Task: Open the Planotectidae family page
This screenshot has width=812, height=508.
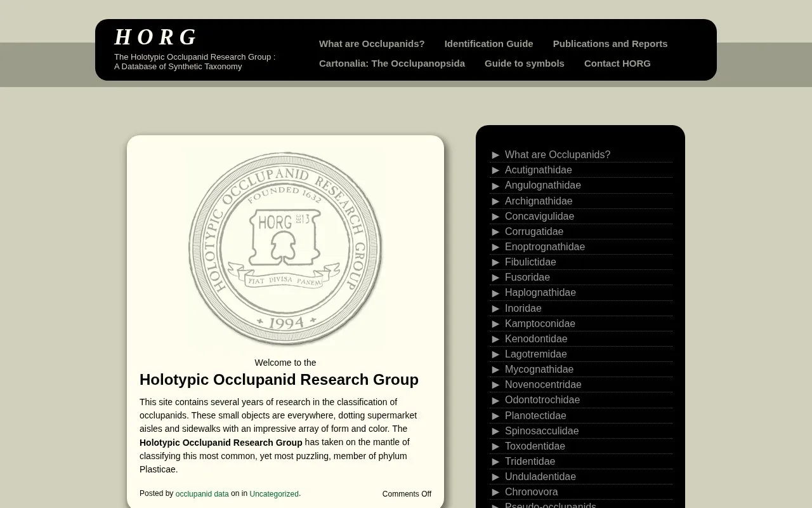Action: [x=535, y=415]
